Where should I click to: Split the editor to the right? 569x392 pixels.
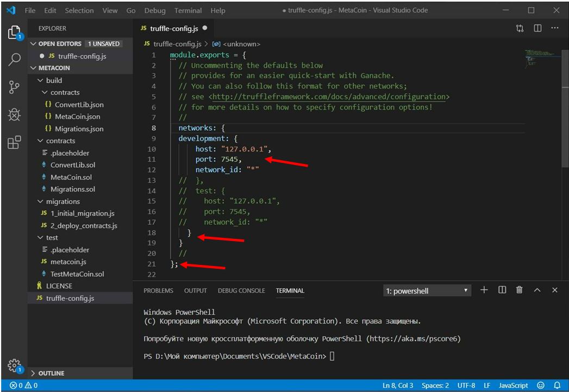[537, 28]
